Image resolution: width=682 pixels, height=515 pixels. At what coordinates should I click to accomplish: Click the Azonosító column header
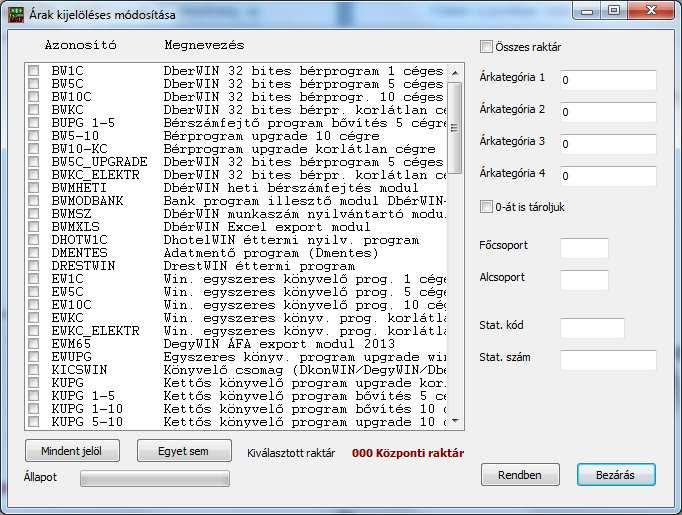pos(80,45)
